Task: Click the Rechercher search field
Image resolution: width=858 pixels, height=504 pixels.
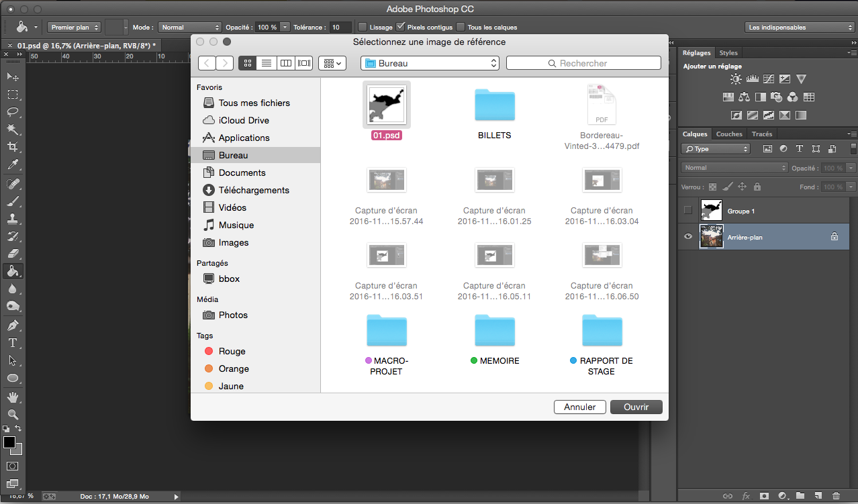Action: tap(583, 63)
